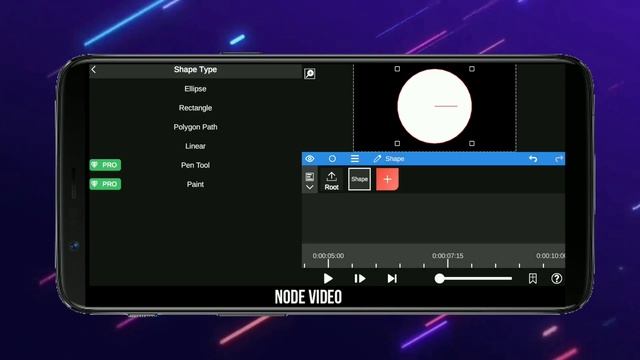Tap the PRO badge beside Pen Tool
Screen dimensions: 640x360
pos(105,165)
